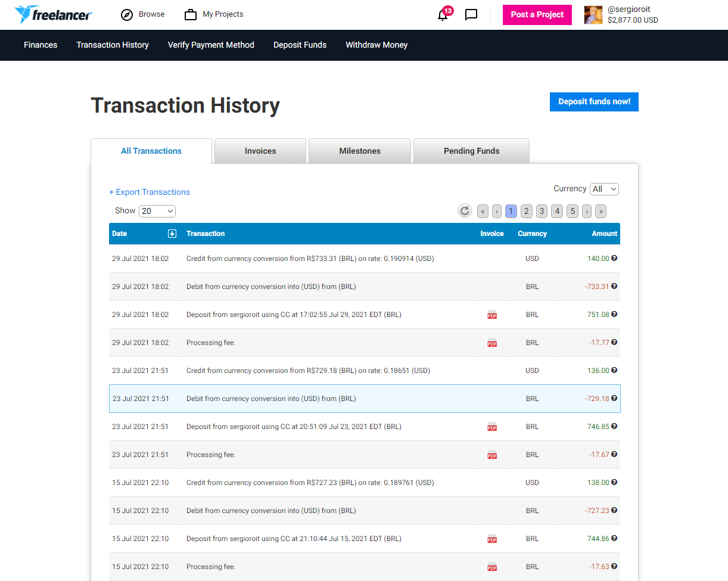Download PDF invoice for 751.08 deposit
728x581 pixels.
[x=492, y=315]
